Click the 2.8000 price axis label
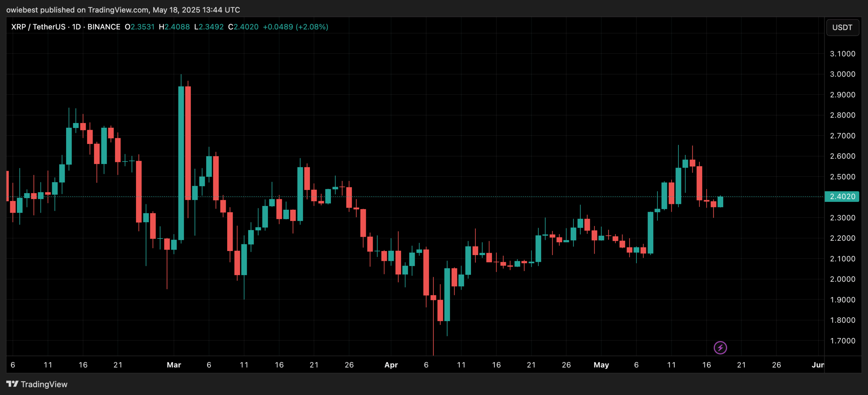The image size is (868, 395). click(x=843, y=115)
